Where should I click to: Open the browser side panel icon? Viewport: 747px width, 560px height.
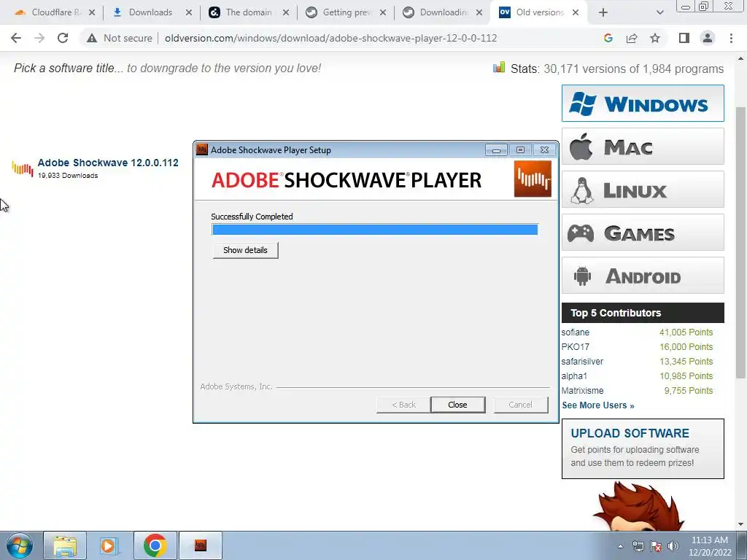pyautogui.click(x=684, y=38)
